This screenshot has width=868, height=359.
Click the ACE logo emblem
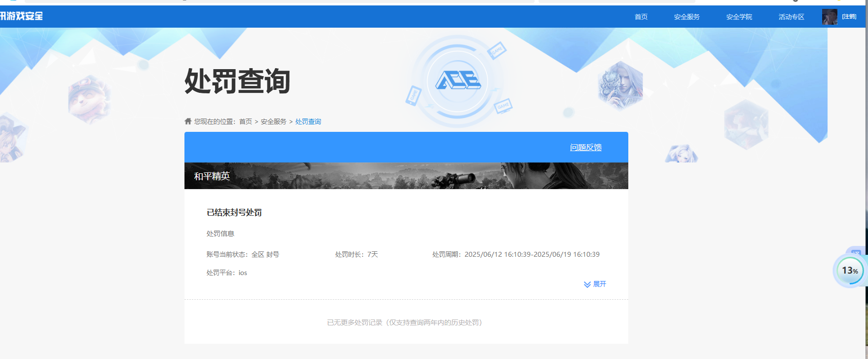tap(458, 80)
